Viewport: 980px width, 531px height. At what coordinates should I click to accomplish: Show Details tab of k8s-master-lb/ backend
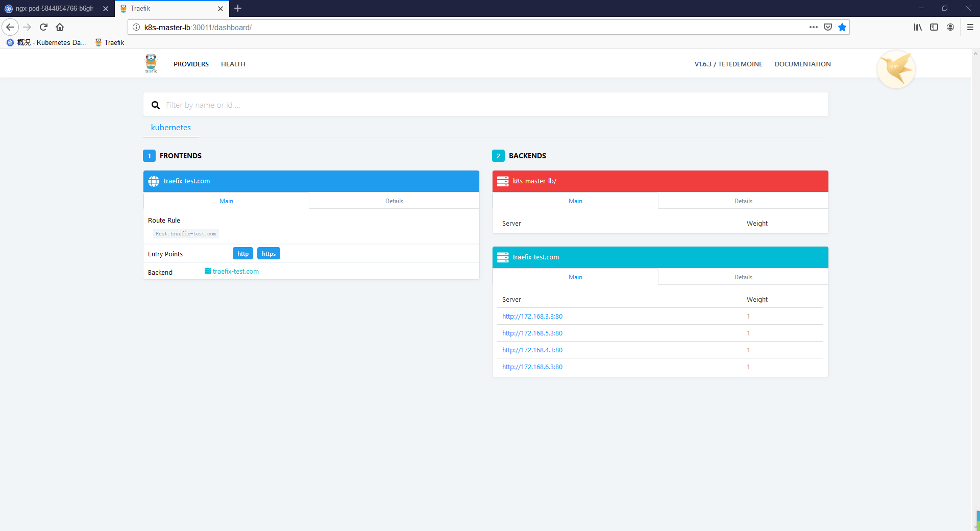pos(743,201)
